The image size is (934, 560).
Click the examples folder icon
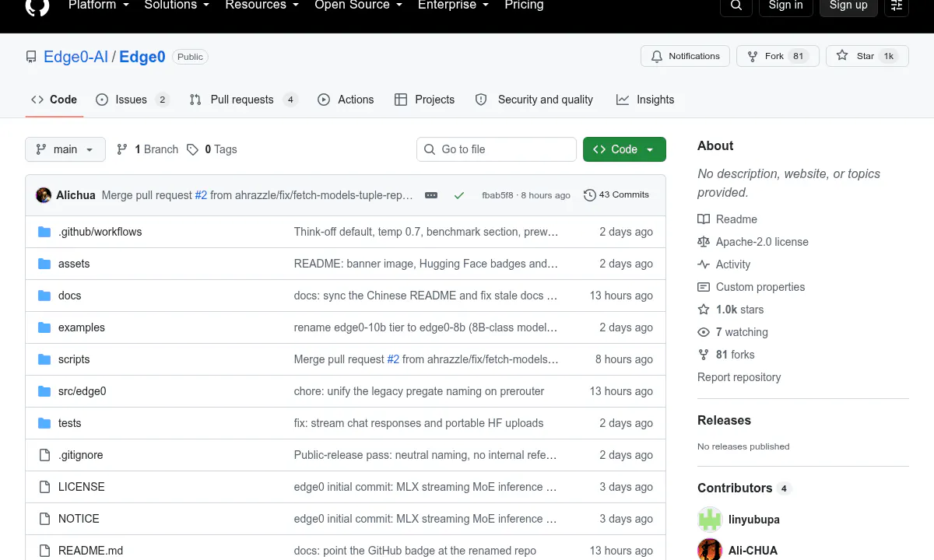click(x=44, y=327)
